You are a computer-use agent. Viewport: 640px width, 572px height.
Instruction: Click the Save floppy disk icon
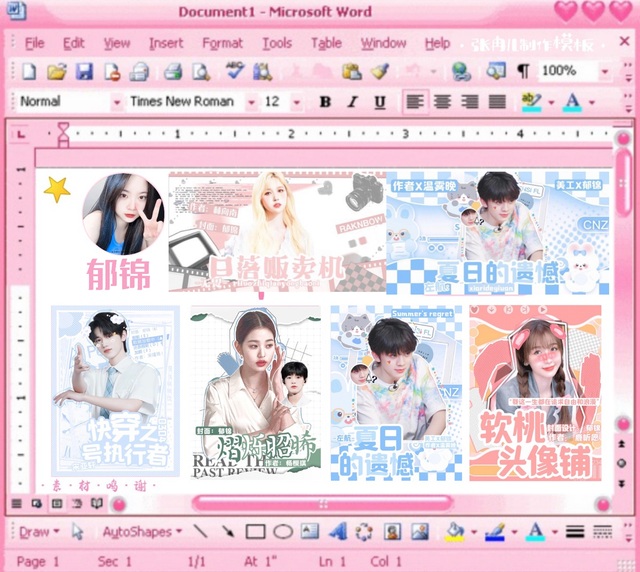pos(84,71)
